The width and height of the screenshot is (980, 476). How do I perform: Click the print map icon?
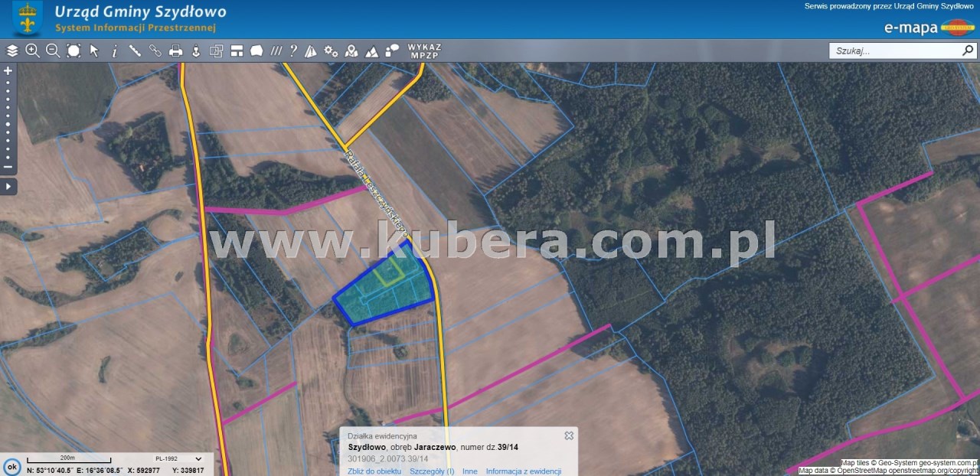click(175, 51)
